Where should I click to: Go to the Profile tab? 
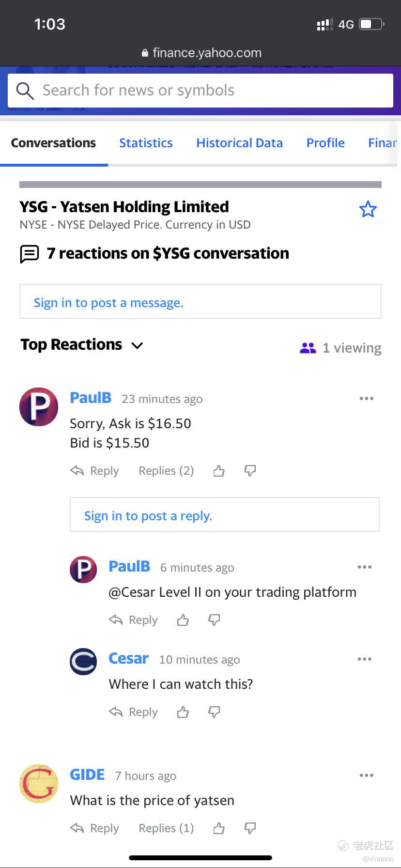pos(325,143)
